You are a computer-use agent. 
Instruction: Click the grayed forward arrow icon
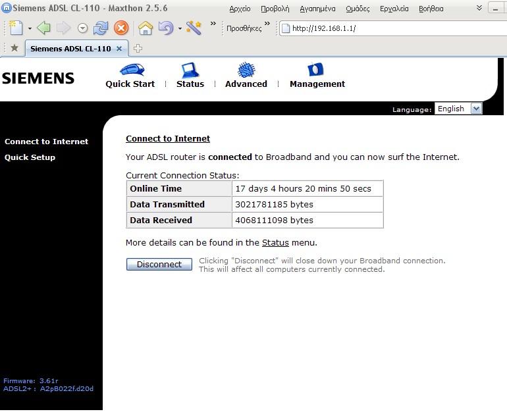[x=63, y=28]
